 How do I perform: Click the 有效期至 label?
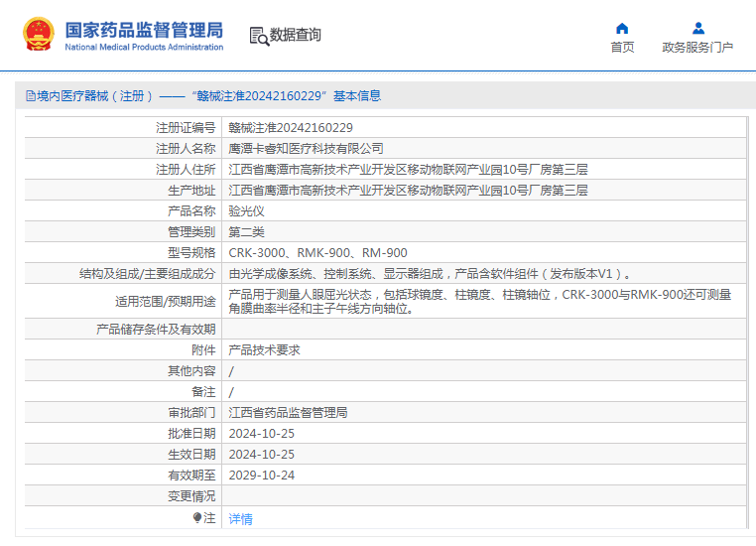pos(191,476)
